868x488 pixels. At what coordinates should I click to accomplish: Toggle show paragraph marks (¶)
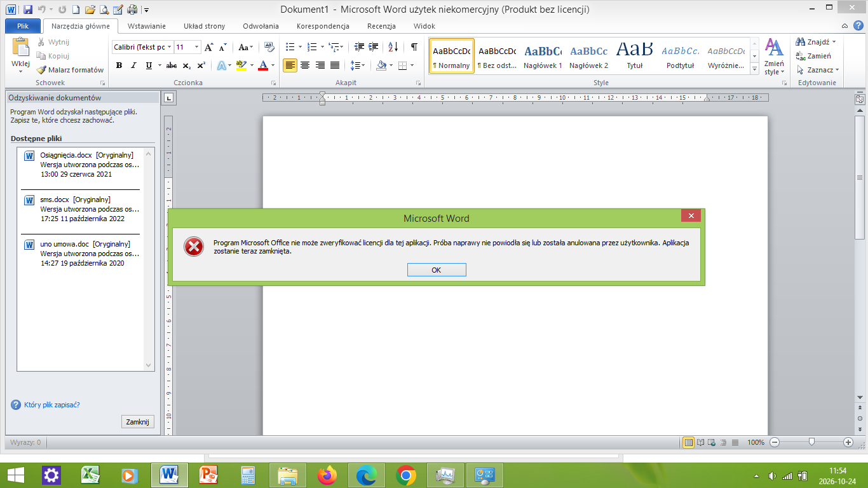coord(414,47)
